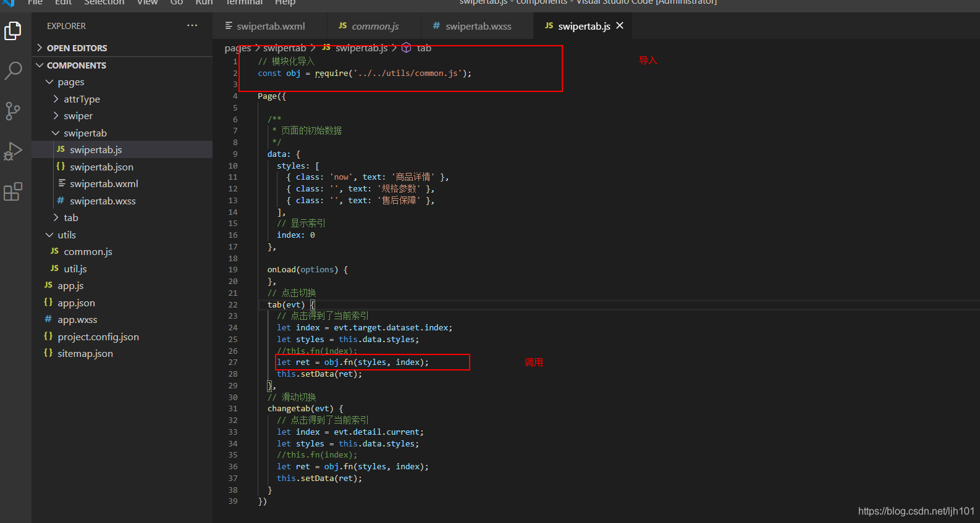Open the Go menu
The image size is (980, 523).
[x=177, y=2]
